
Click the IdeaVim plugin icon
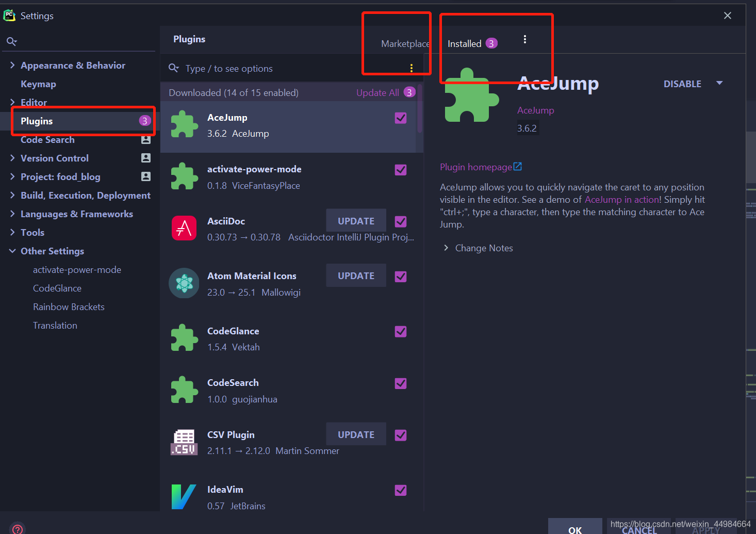pyautogui.click(x=184, y=496)
